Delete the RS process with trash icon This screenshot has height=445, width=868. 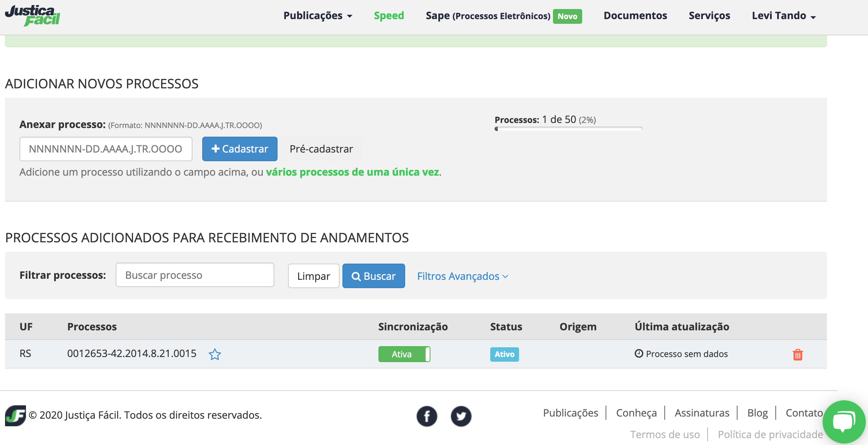(797, 354)
